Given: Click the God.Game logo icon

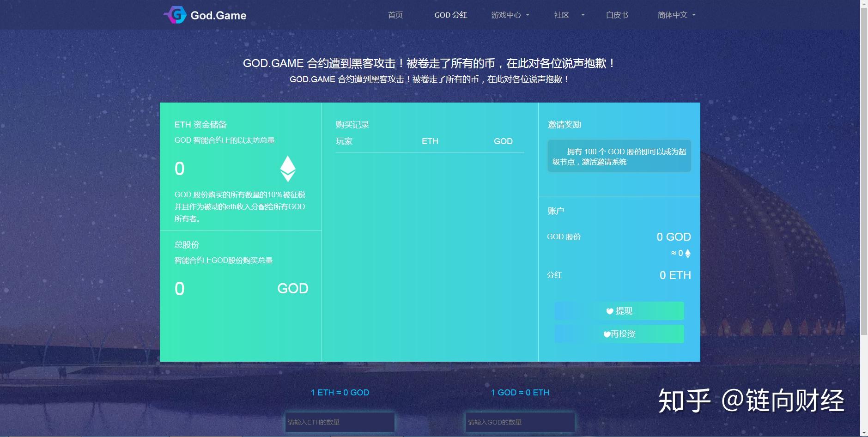Looking at the screenshot, I should pyautogui.click(x=176, y=15).
